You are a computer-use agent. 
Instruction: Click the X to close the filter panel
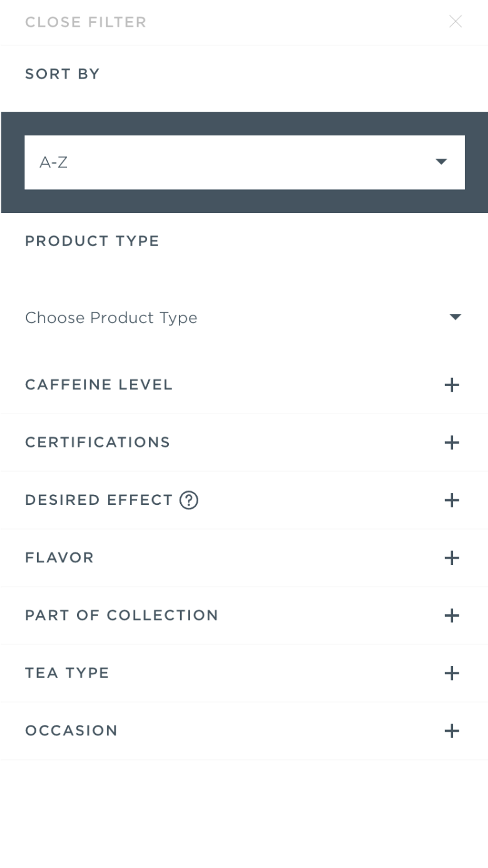(456, 22)
